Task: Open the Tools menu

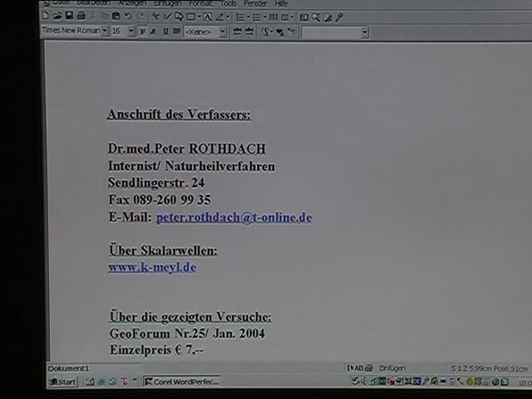Action: pos(228,3)
